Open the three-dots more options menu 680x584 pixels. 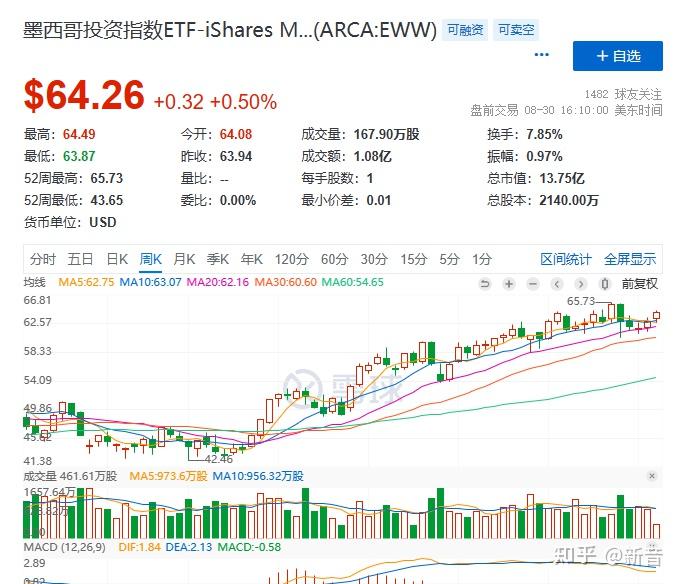click(542, 55)
